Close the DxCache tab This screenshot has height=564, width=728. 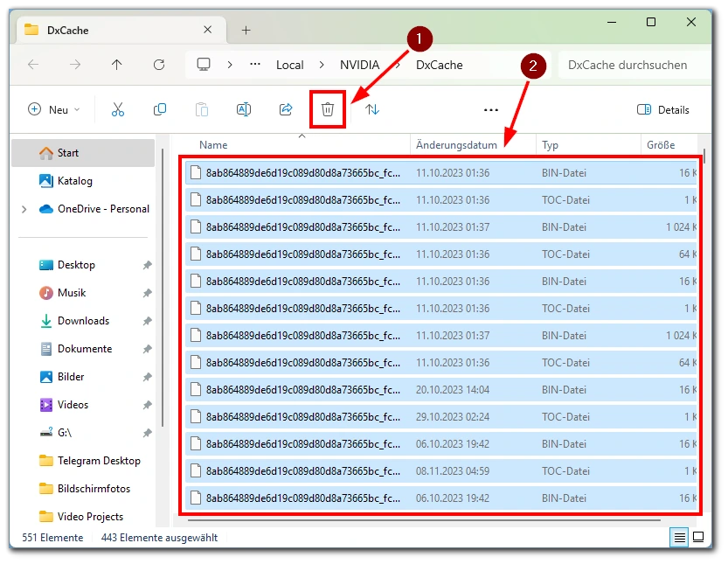click(x=207, y=30)
